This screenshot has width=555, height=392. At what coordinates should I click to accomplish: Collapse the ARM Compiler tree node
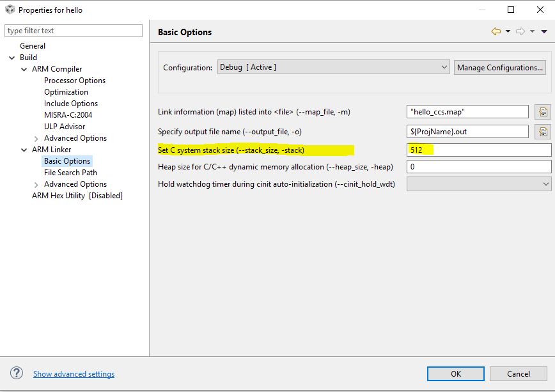coord(24,69)
